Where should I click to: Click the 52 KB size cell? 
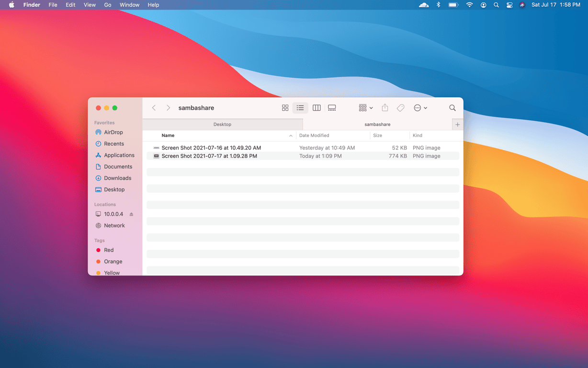[399, 148]
